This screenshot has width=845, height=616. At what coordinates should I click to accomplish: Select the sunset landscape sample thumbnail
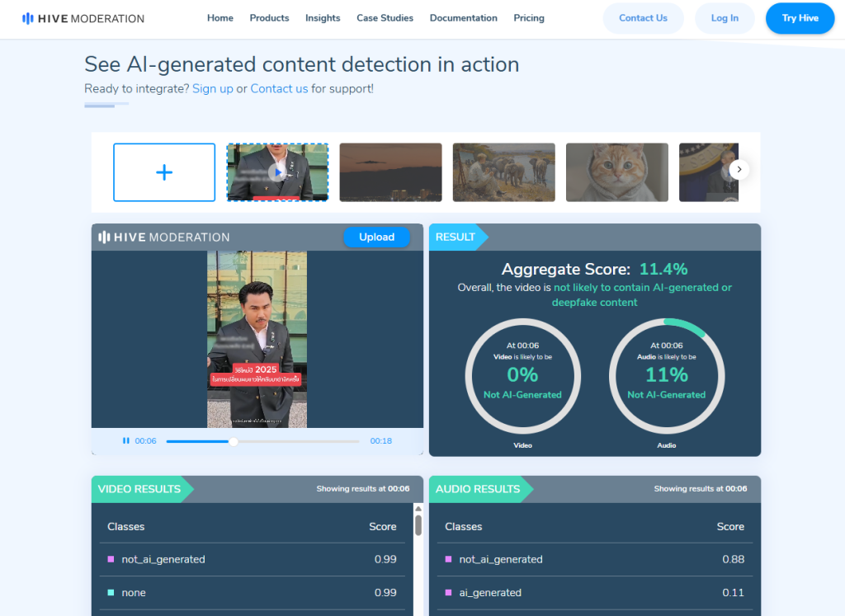click(x=390, y=172)
